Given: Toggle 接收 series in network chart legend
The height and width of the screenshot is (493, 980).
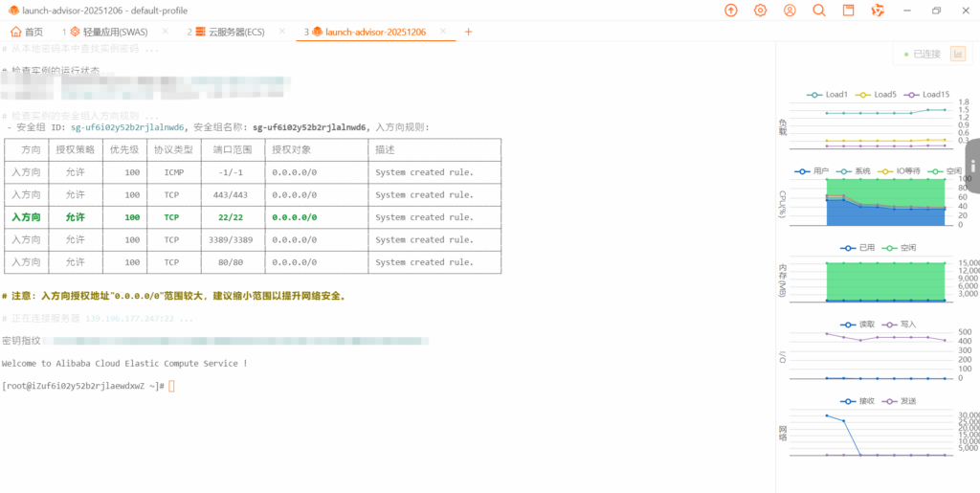Looking at the screenshot, I should (857, 401).
